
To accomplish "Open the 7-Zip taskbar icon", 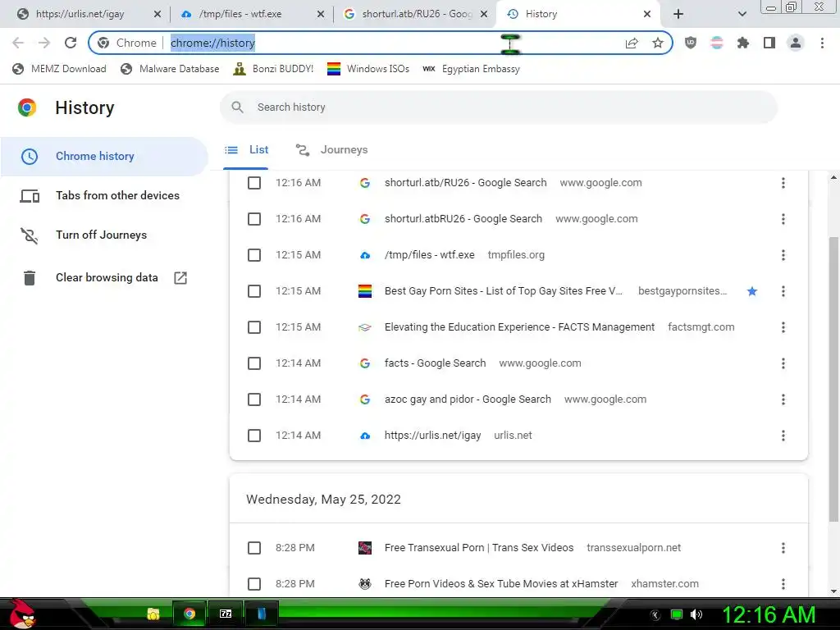I will tap(226, 614).
